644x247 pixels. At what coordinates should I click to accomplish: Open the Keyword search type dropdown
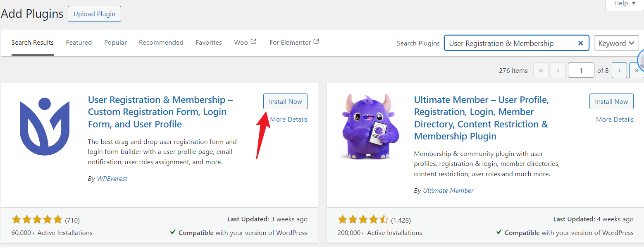[x=616, y=43]
